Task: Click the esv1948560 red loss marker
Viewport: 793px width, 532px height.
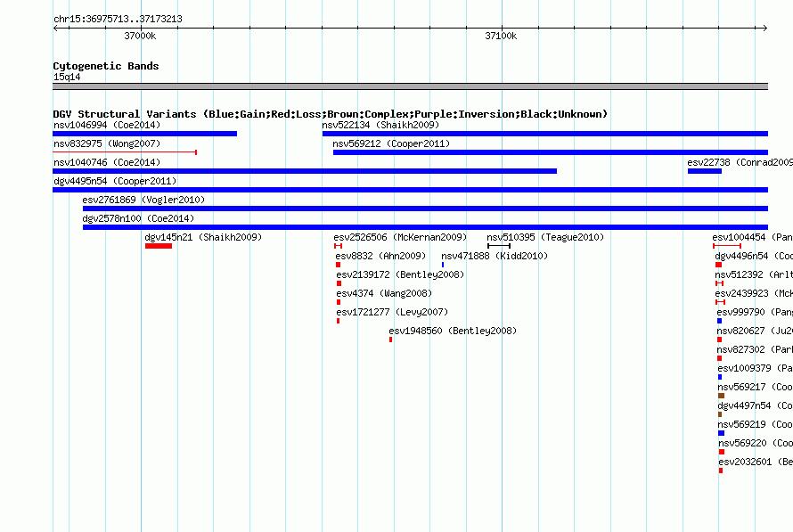Action: [390, 340]
